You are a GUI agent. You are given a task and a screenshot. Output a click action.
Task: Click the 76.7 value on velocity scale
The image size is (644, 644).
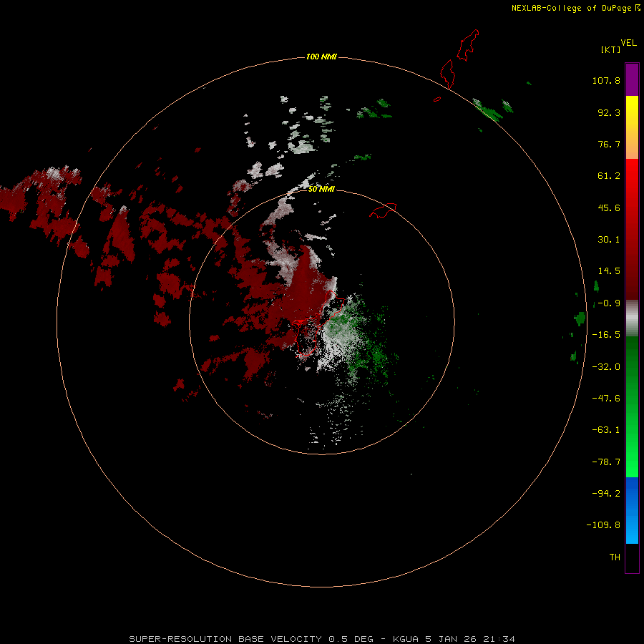click(x=609, y=144)
